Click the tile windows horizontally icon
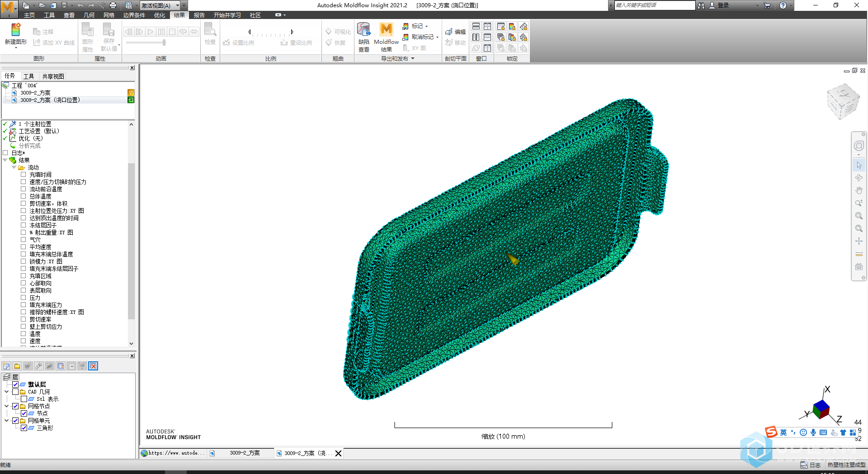 [x=476, y=26]
